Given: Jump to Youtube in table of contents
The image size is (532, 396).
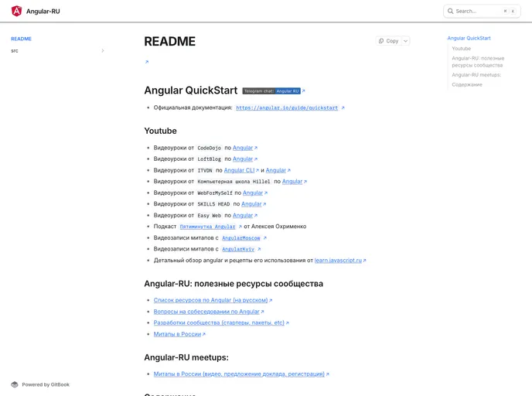Looking at the screenshot, I should pyautogui.click(x=461, y=49).
